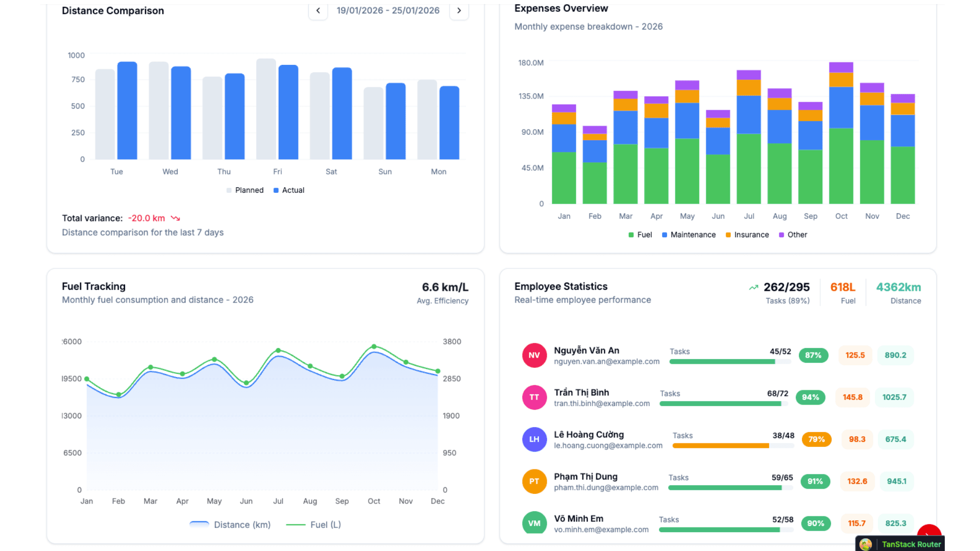This screenshot has width=980, height=551.
Task: Click the 618L fuel total
Action: click(843, 287)
